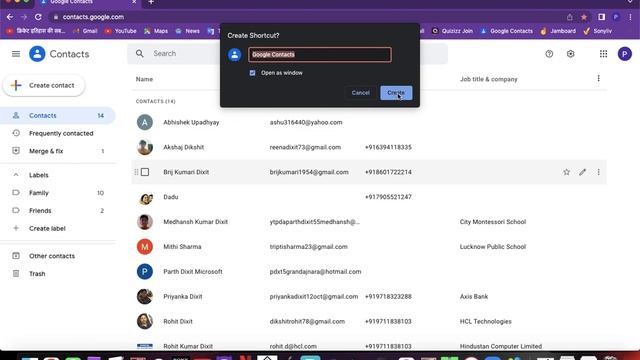The image size is (640, 360).
Task: Select Contacts in the sidebar
Action: point(57,116)
